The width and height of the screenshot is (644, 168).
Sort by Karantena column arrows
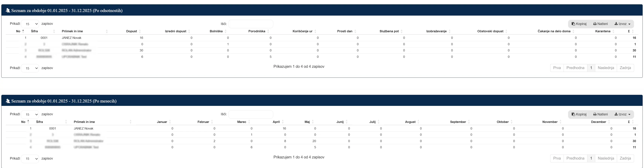tap(613, 31)
